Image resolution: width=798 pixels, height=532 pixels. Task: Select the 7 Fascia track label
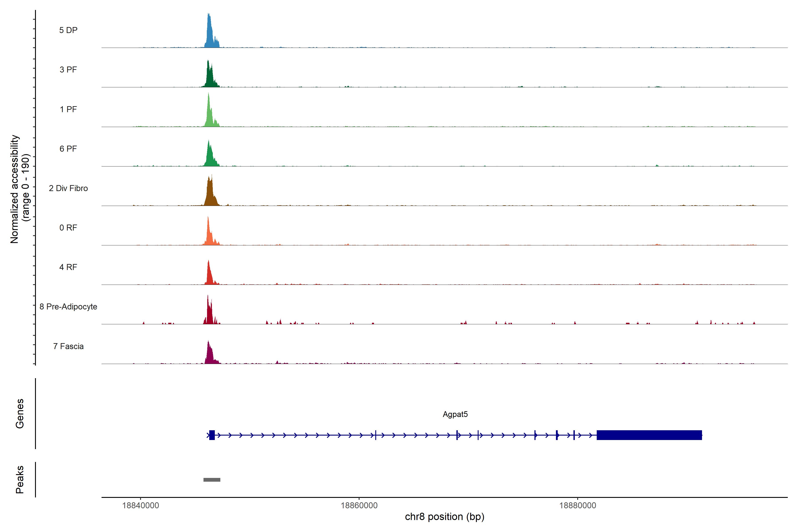pos(68,346)
